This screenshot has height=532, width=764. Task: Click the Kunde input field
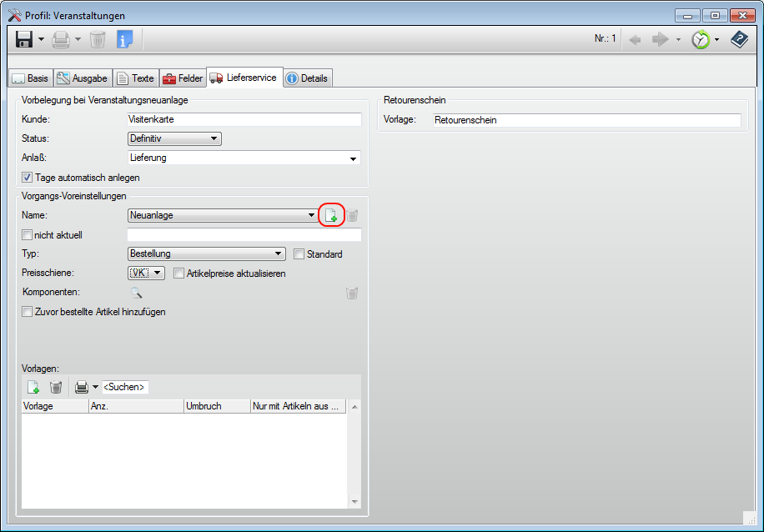(x=244, y=119)
